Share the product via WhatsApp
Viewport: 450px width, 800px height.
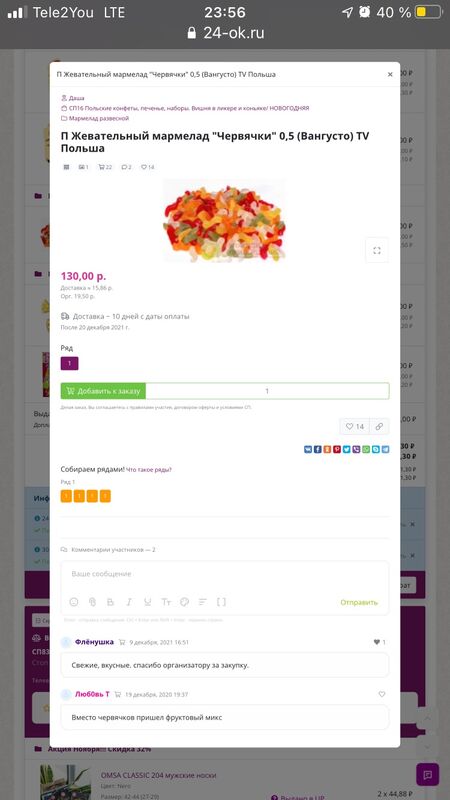click(x=366, y=449)
